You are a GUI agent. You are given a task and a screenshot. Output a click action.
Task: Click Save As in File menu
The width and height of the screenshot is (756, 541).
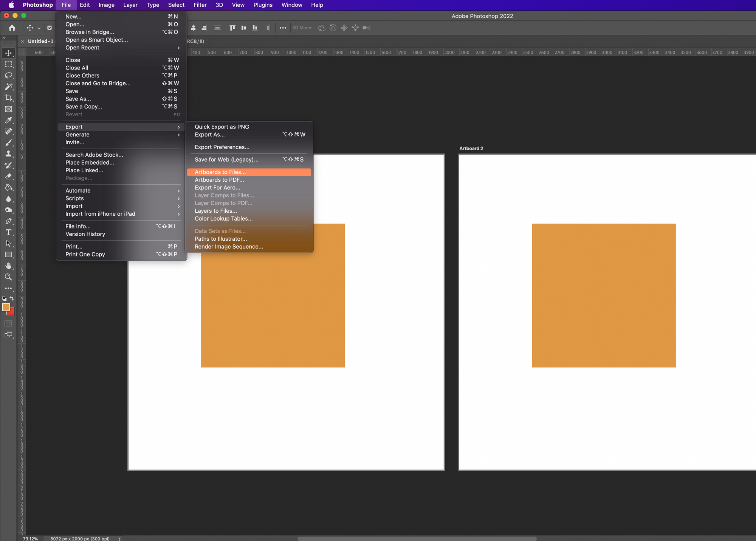(x=121, y=99)
